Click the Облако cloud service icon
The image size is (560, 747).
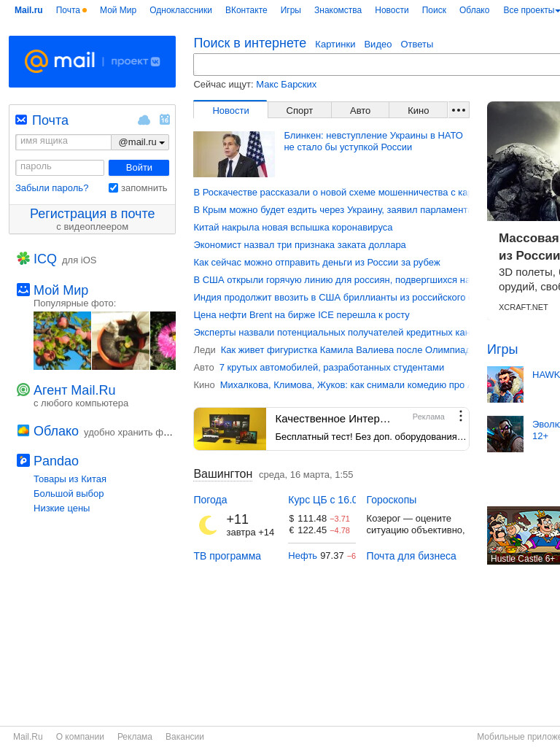coord(23,430)
